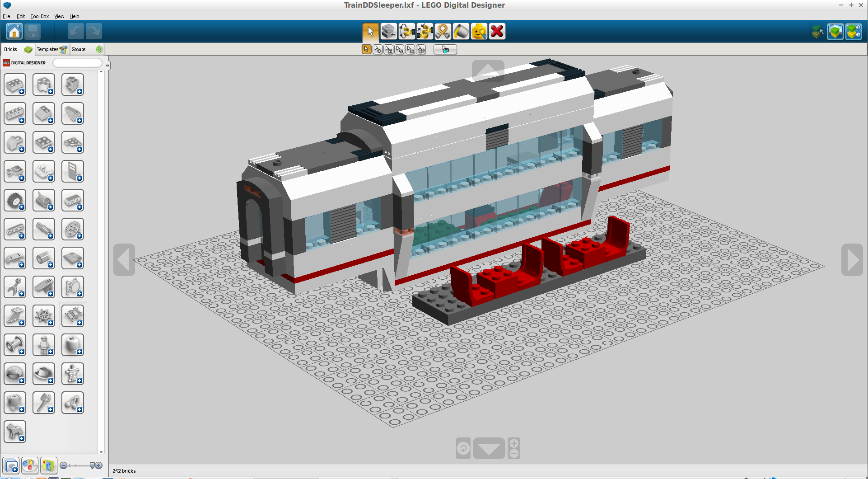Open the LEGO set box filter
The image size is (868, 479).
(x=49, y=465)
